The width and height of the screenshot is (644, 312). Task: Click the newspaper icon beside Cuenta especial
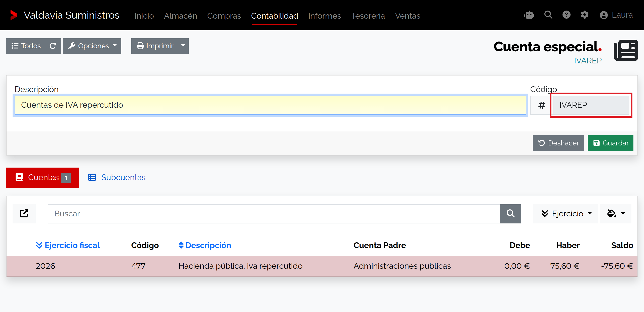[626, 50]
